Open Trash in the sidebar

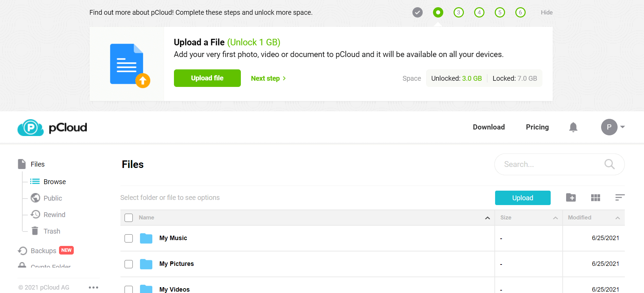pyautogui.click(x=46, y=231)
